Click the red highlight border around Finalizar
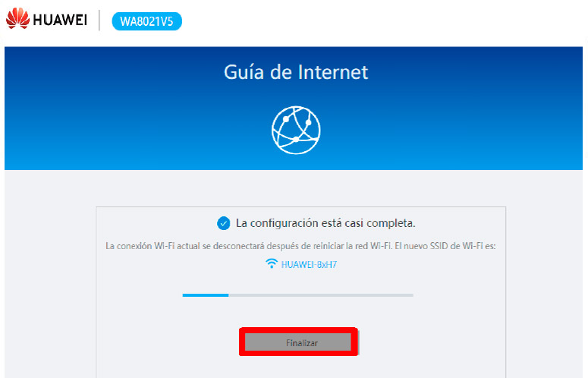The image size is (588, 378). point(298,329)
